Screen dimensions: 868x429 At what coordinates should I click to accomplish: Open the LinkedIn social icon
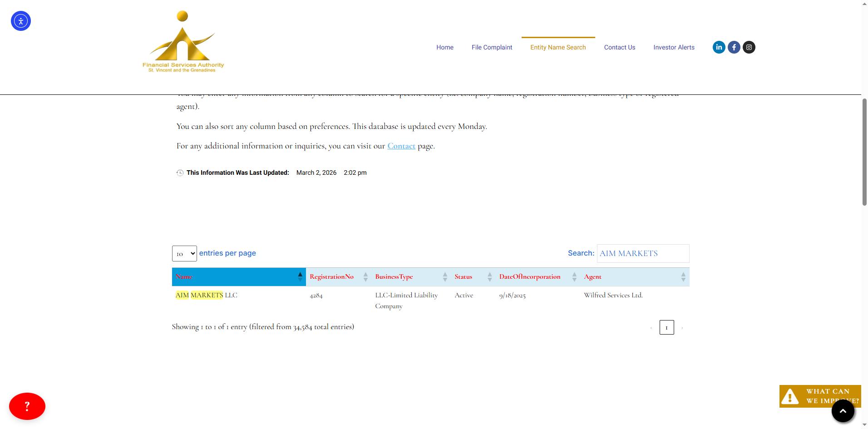pos(719,47)
